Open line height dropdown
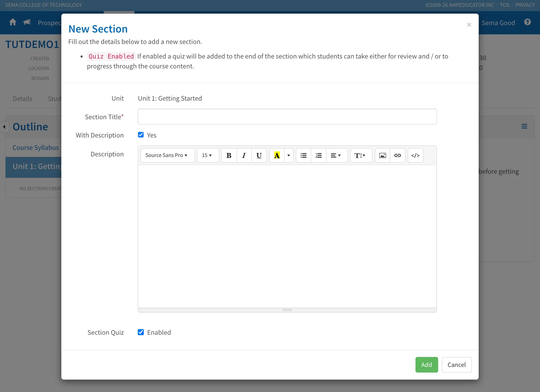This screenshot has width=540, height=392. [361, 155]
